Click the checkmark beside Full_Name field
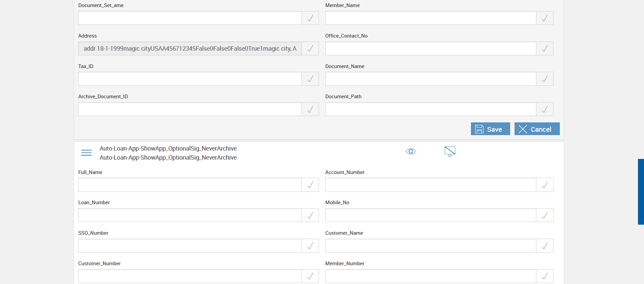 coord(310,185)
